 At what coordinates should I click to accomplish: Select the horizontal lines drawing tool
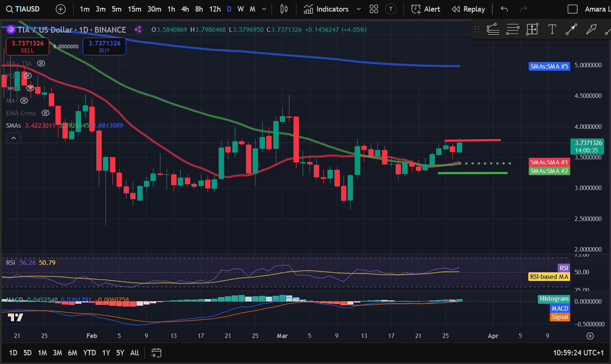(513, 29)
